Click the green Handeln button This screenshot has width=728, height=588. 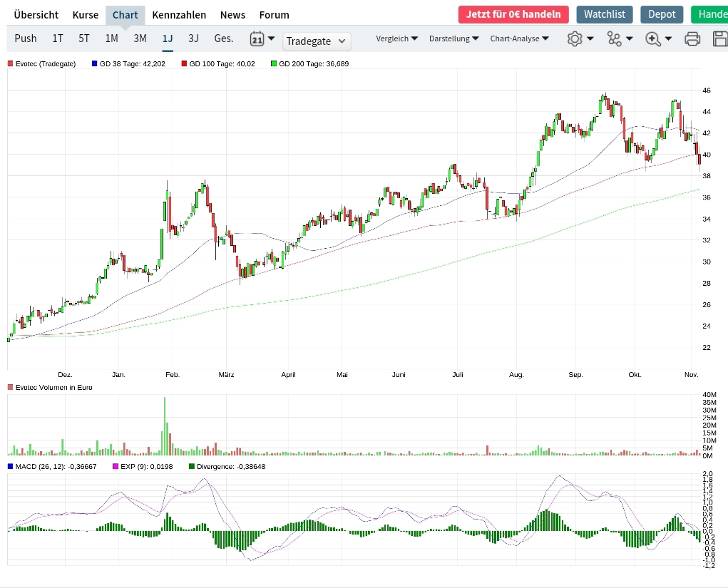[709, 14]
